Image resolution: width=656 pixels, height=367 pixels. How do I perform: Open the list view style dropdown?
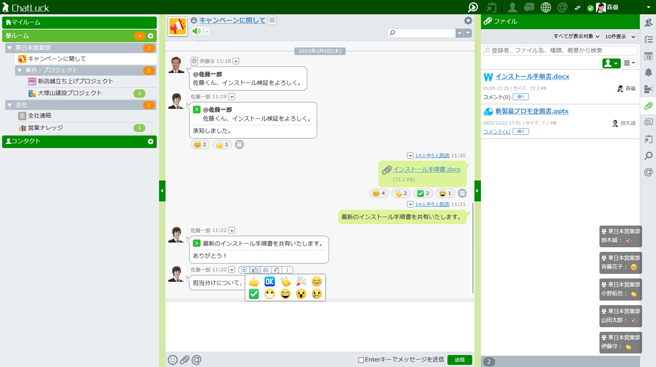(629, 63)
